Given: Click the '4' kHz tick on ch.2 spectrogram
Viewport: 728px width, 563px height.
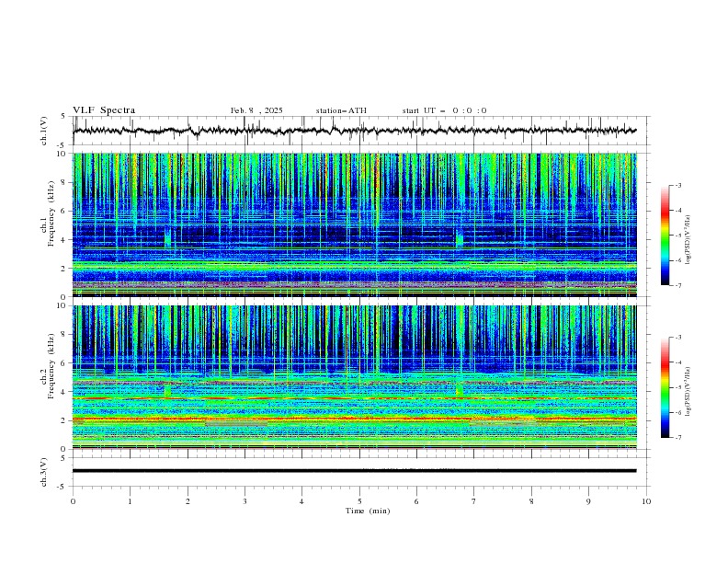Looking at the screenshot, I should tap(65, 392).
